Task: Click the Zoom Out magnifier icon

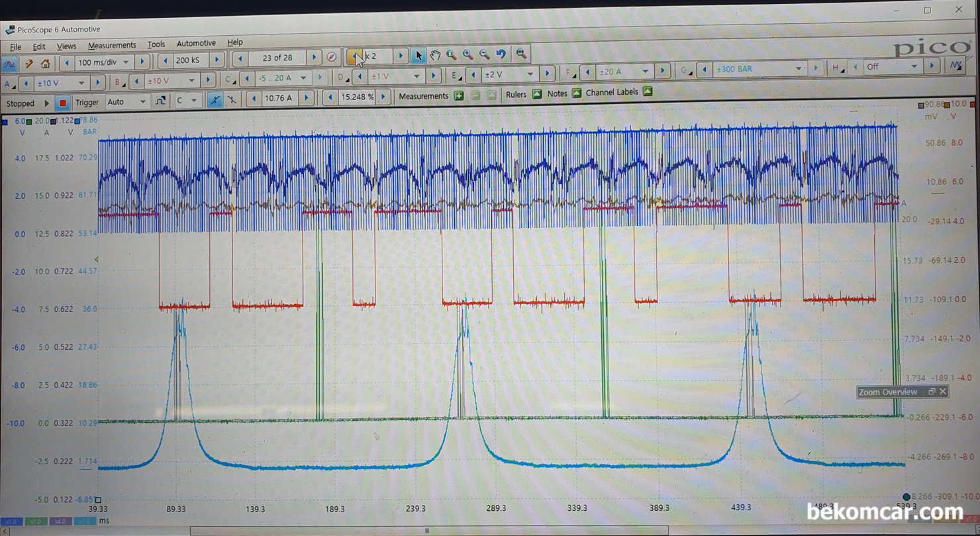Action: (x=485, y=55)
